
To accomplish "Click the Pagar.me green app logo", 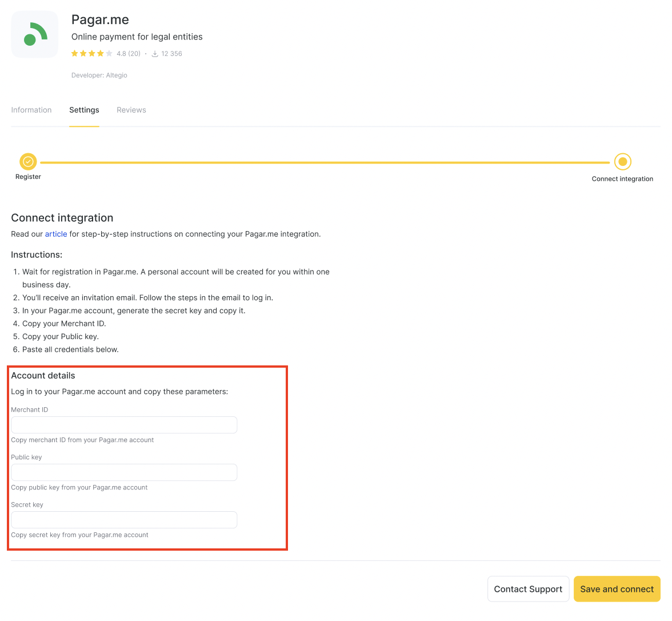I will 35,34.
